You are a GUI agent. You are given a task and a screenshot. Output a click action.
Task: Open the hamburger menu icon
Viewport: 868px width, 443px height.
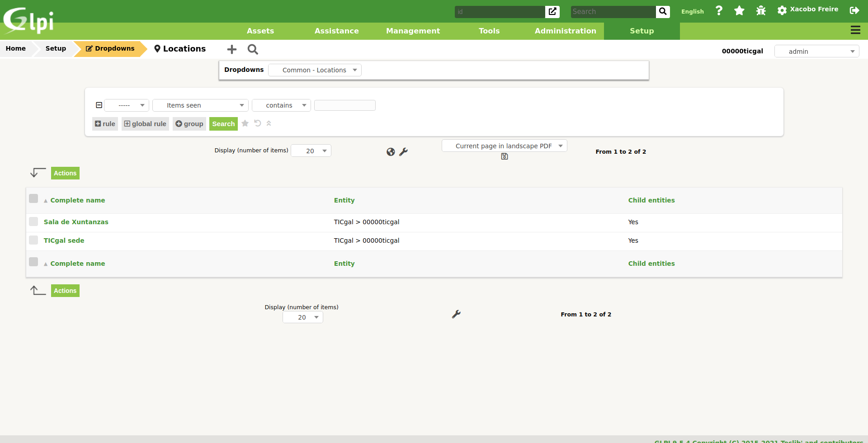[x=855, y=30]
